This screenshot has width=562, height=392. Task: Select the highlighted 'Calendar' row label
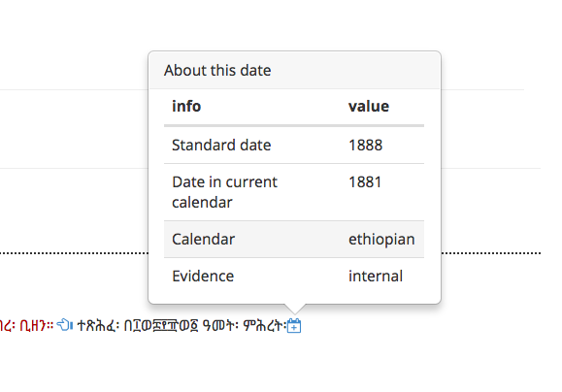[x=203, y=239]
